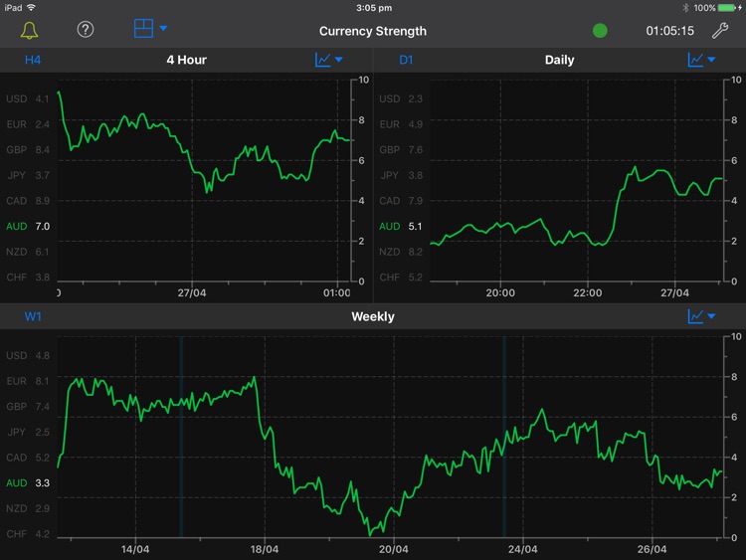Toggle EUR 8.1 in Weekly panel

[28, 381]
